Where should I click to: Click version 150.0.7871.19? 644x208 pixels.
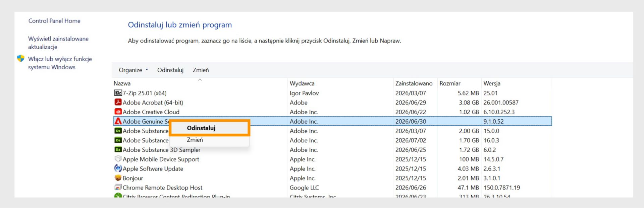[502, 188]
